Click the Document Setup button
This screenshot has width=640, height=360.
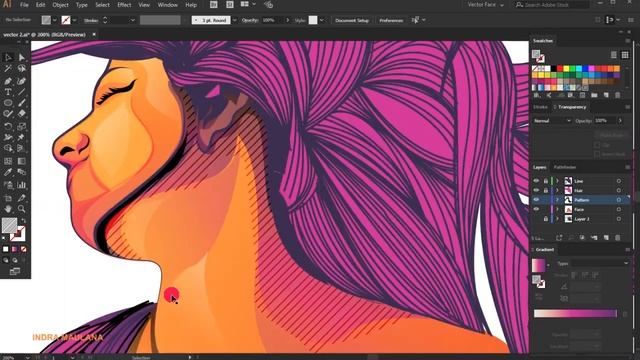(352, 20)
